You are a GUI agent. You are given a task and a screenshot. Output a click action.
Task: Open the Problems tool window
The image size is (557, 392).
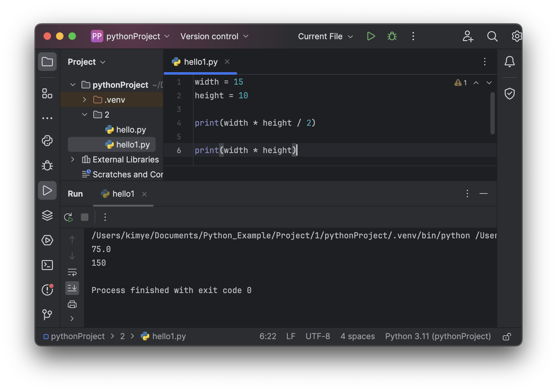47,290
